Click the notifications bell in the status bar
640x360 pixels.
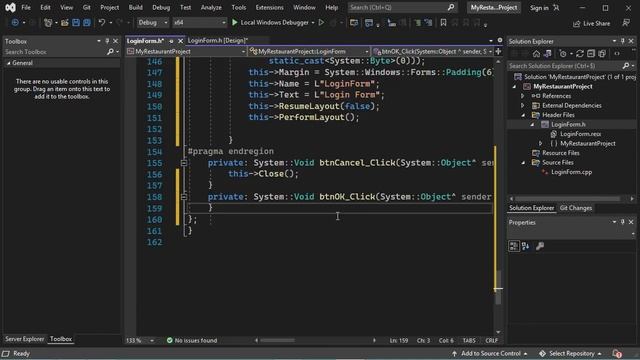pyautogui.click(x=617, y=353)
